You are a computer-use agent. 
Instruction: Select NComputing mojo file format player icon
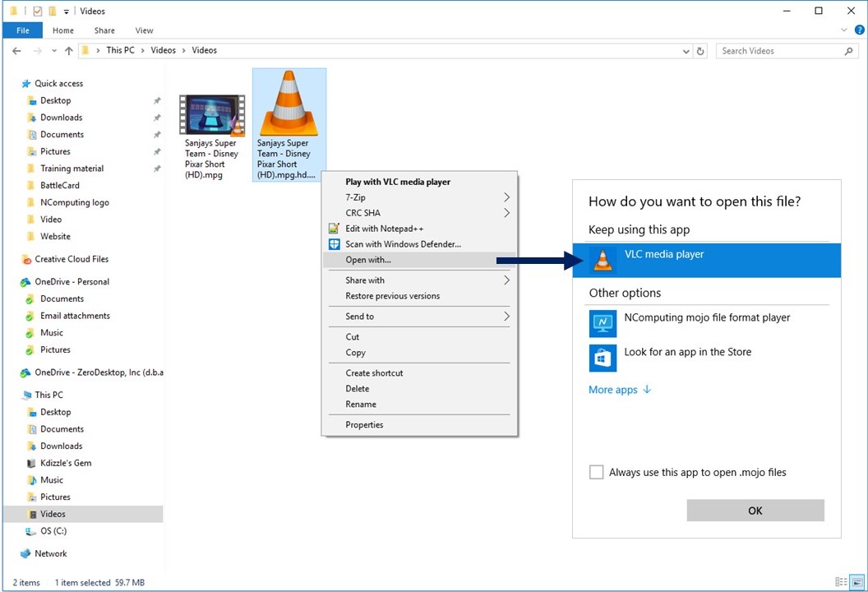tap(603, 323)
